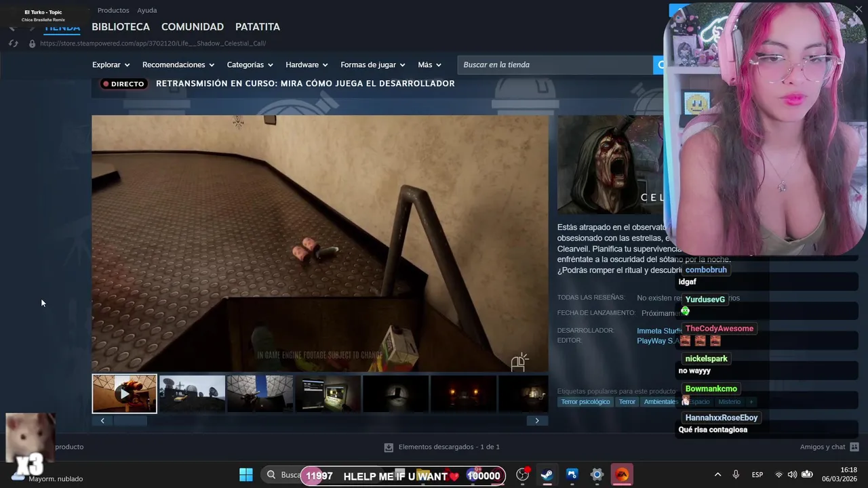Play the trailer video thumbnail
This screenshot has width=868, height=488.
124,394
